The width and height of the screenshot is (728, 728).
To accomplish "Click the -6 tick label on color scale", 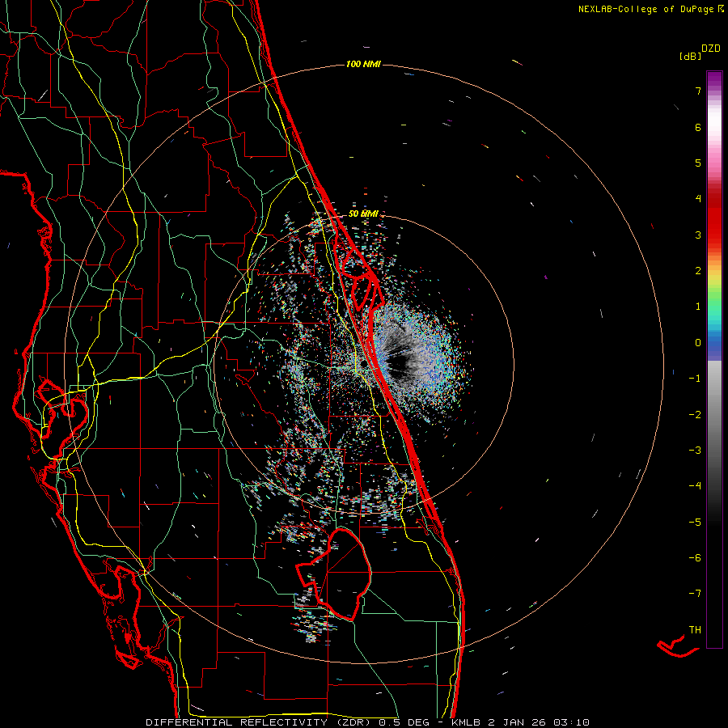I will 695,558.
